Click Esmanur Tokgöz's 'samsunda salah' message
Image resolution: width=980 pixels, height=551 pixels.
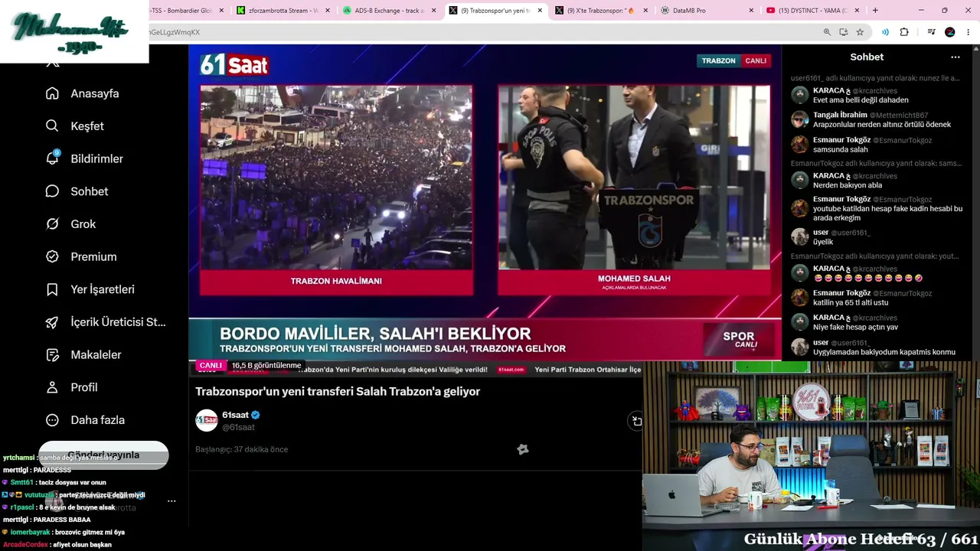click(x=841, y=149)
